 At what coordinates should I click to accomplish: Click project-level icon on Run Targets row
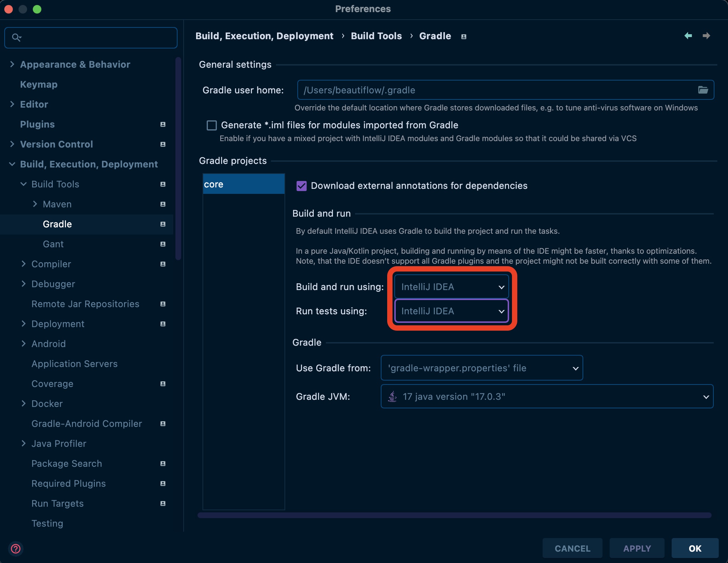point(163,503)
